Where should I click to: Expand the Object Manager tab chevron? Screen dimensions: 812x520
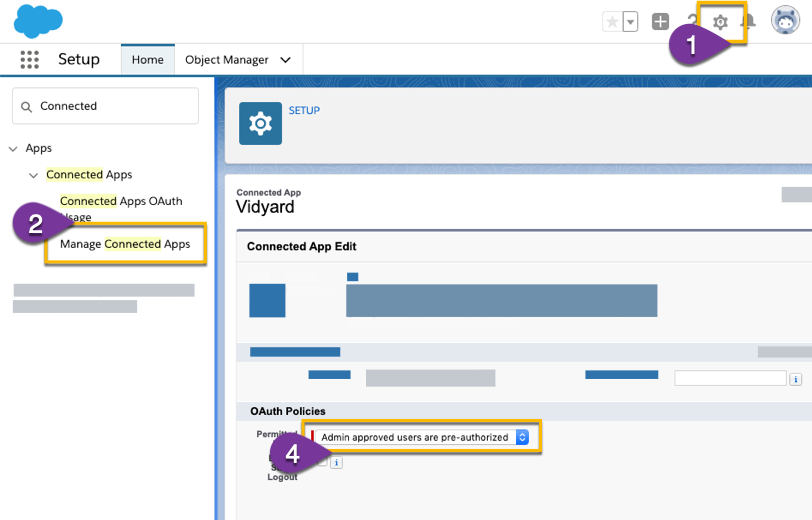[285, 60]
